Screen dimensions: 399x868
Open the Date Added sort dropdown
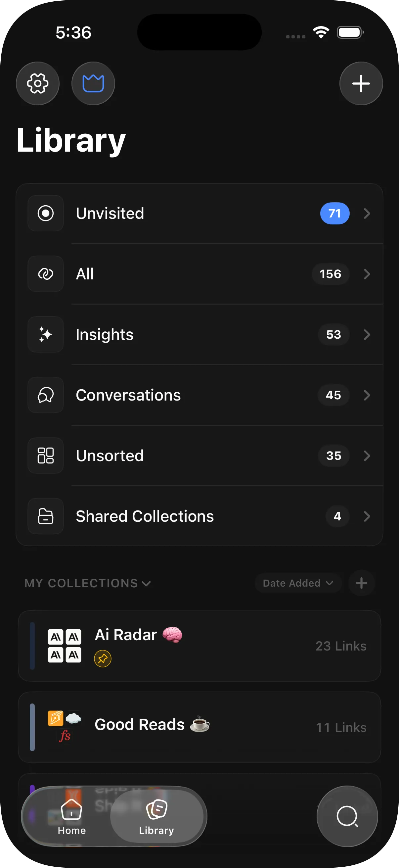click(x=298, y=583)
